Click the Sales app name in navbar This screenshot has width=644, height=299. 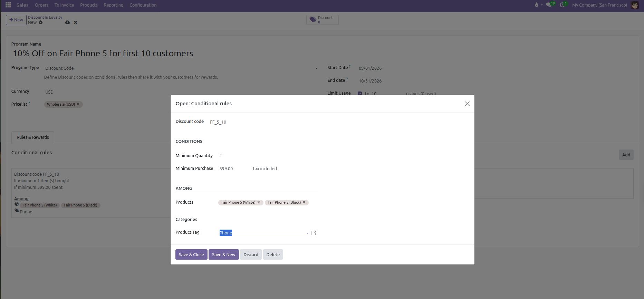point(22,5)
